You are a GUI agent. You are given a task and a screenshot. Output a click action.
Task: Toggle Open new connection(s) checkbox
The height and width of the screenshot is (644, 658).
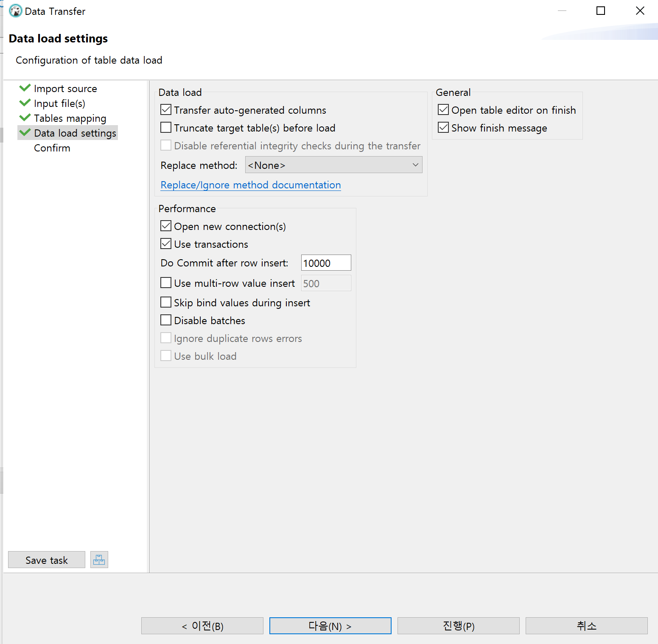[166, 226]
